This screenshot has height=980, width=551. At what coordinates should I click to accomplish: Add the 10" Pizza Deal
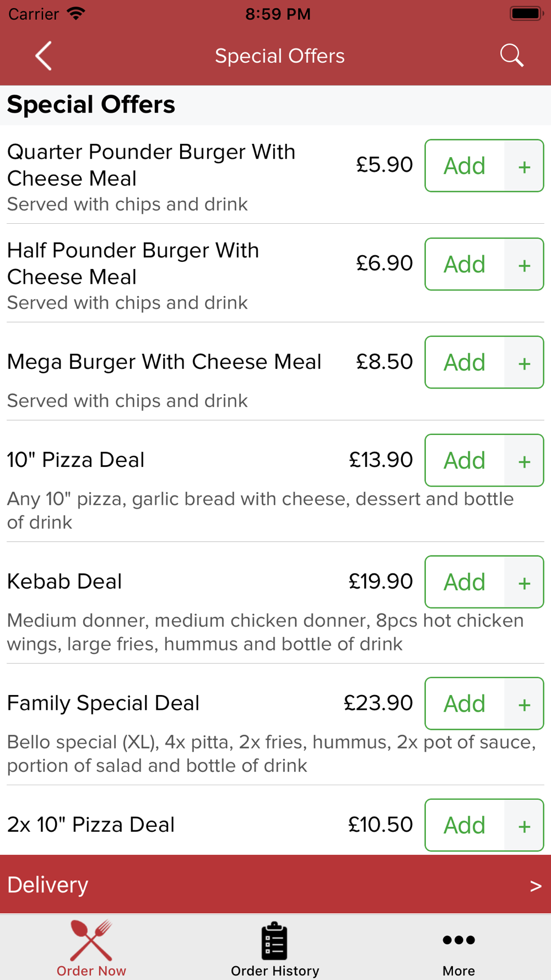[x=464, y=461]
